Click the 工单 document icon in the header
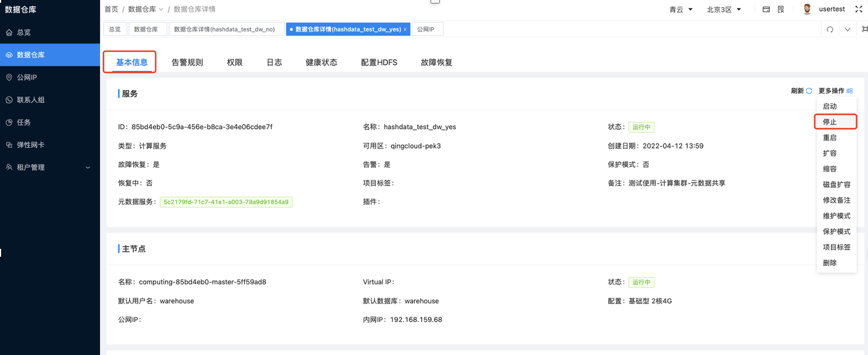 [x=781, y=9]
